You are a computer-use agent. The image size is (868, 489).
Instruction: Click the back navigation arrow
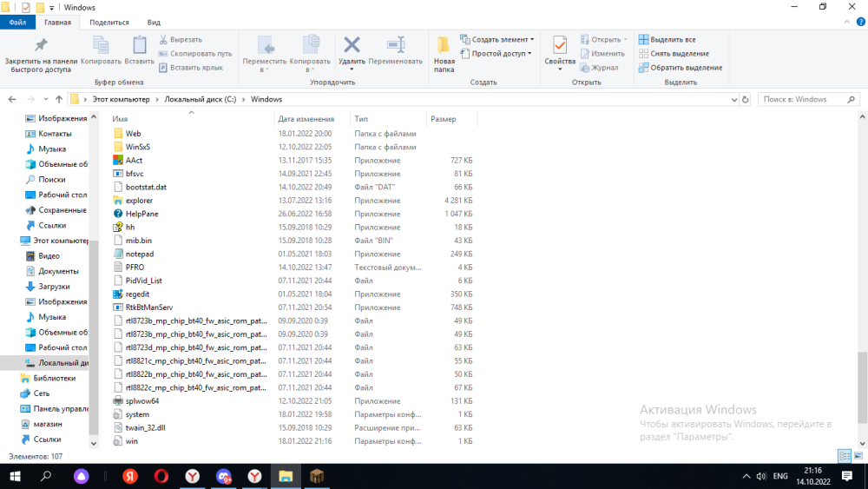coord(12,100)
